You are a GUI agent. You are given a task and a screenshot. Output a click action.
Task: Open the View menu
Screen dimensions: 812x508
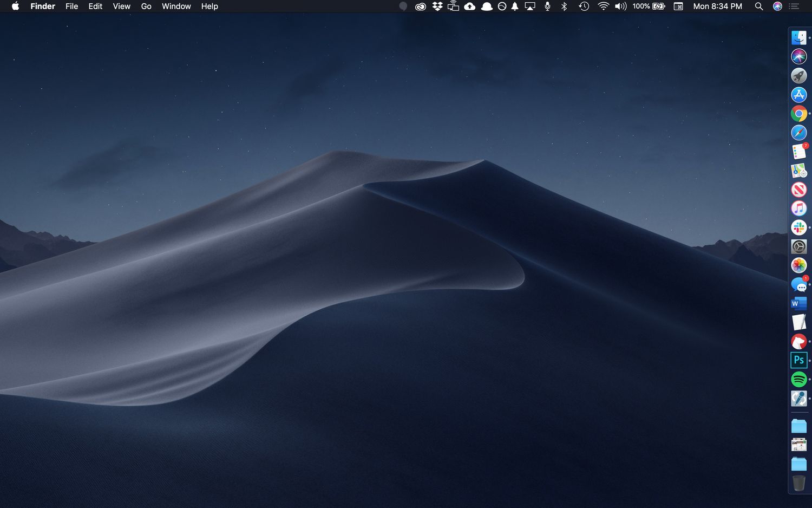pyautogui.click(x=121, y=6)
